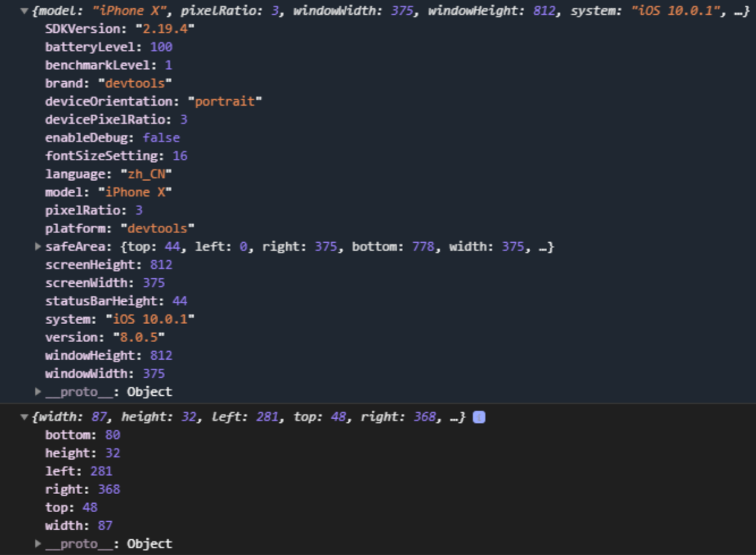Screen dimensions: 756x555
Task: Click the expanded top: 48 property row
Action: pyautogui.click(x=71, y=507)
